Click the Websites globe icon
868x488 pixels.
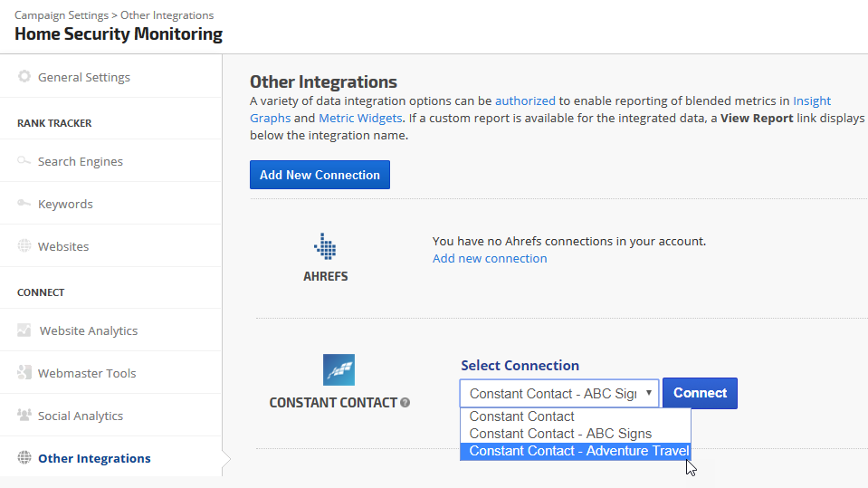coord(24,246)
